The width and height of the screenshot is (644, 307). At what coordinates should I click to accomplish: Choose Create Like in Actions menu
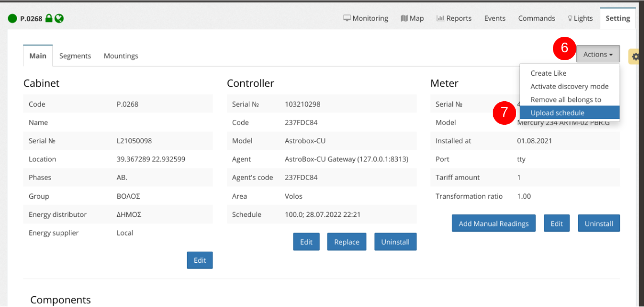(x=548, y=73)
